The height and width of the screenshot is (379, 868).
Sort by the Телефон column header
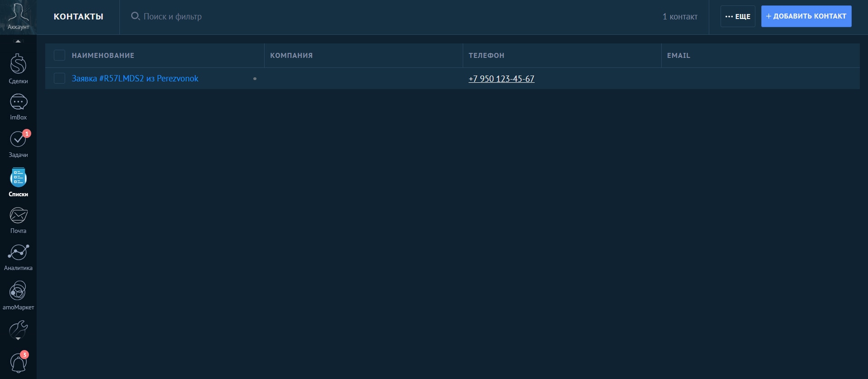coord(486,56)
